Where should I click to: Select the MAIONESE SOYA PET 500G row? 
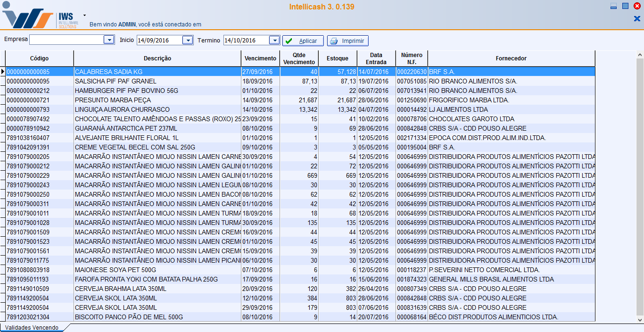click(300, 270)
